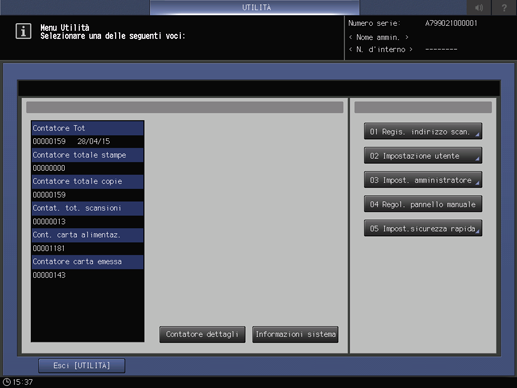Screen dimensions: 517x388
Task: Open 04 Regol. pannello manuale
Action: tap(423, 204)
